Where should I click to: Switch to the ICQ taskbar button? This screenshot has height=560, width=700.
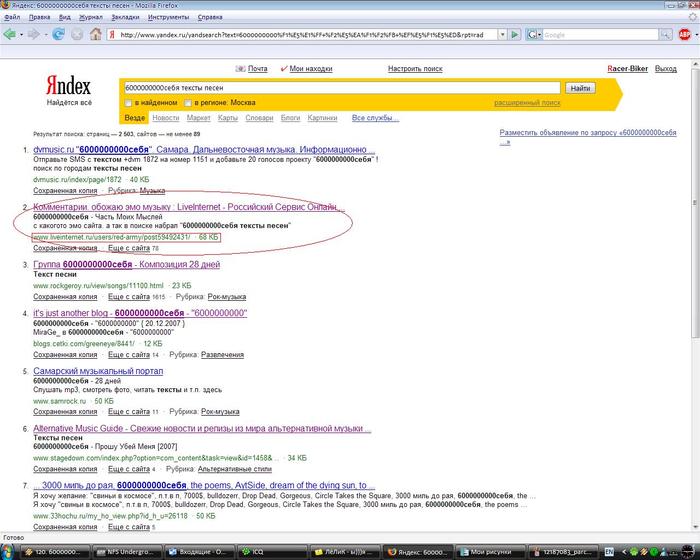coord(271,552)
